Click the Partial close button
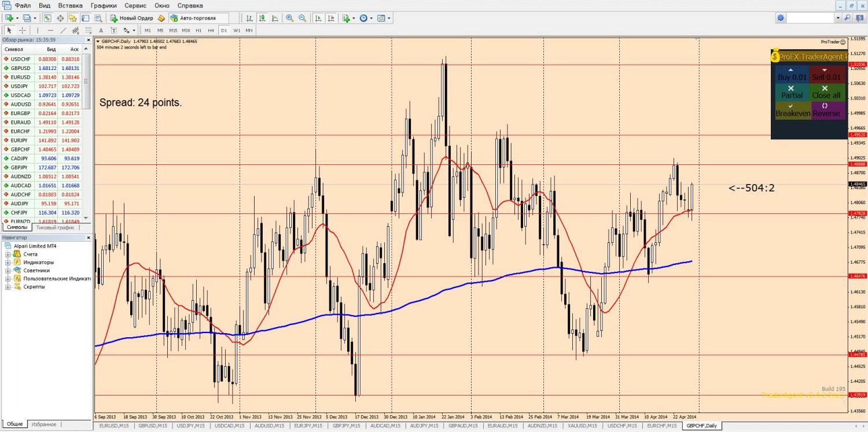This screenshot has width=868, height=432. (792, 92)
